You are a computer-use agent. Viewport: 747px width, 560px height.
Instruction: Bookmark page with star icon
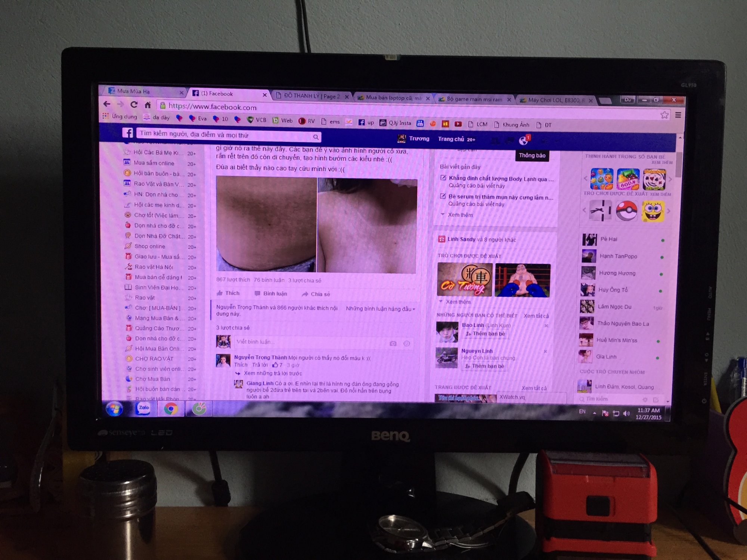(x=664, y=115)
